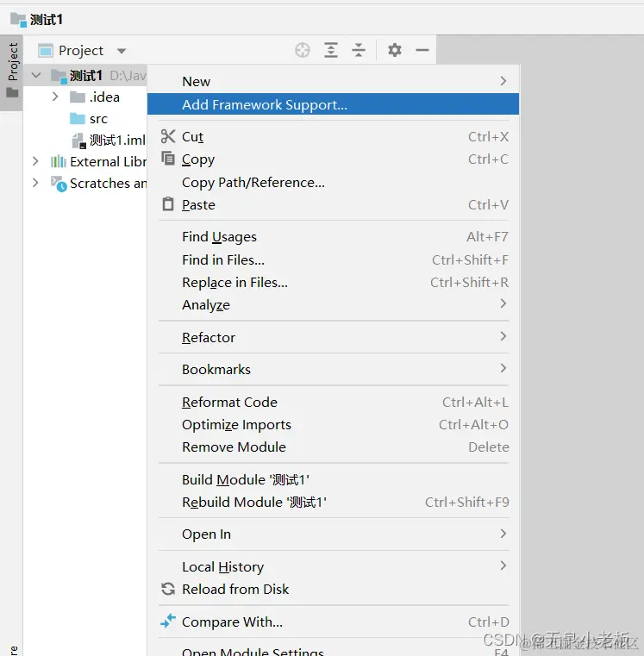Open the Project view dropdown arrow
644x656 pixels.
pos(122,51)
